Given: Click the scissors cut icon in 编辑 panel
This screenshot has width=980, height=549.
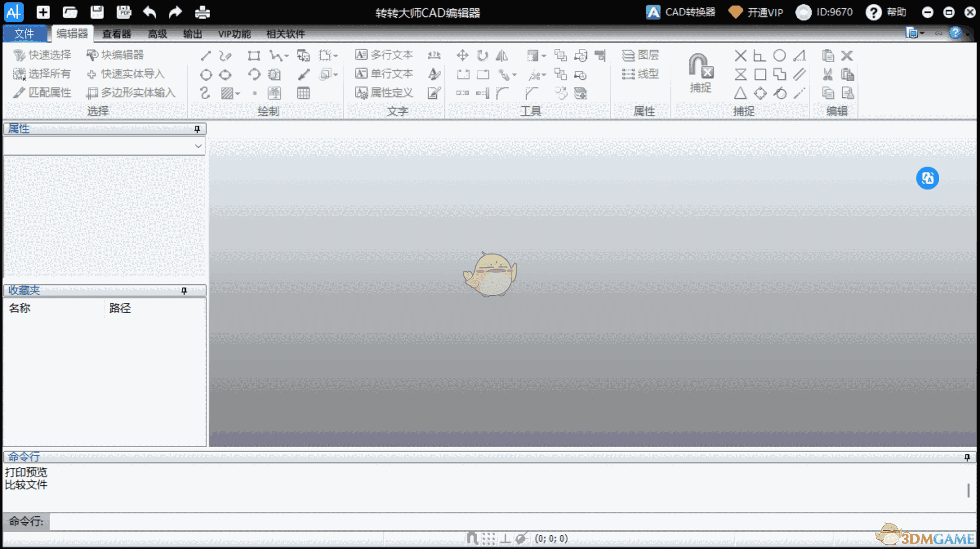Looking at the screenshot, I should tap(827, 75).
